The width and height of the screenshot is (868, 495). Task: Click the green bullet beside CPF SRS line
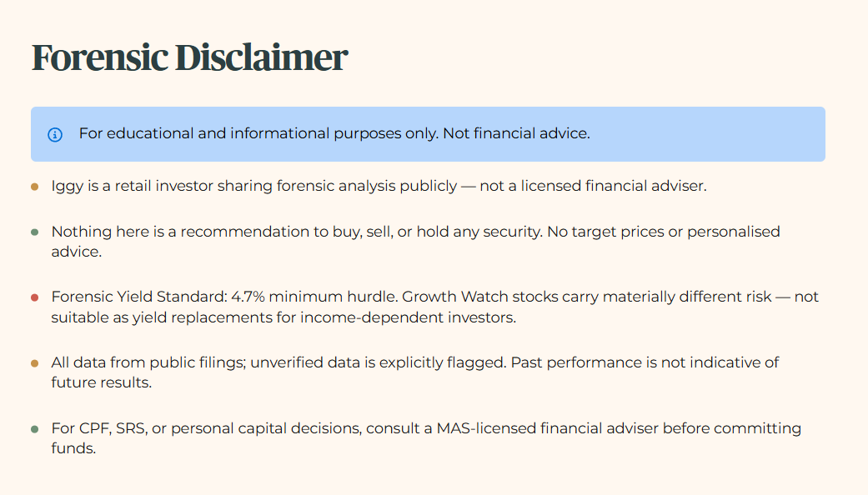(35, 429)
